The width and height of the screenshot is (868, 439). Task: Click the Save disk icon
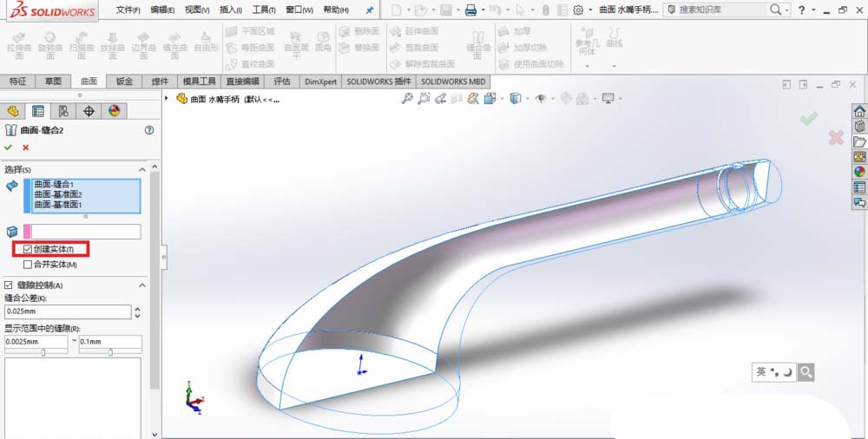[445, 10]
